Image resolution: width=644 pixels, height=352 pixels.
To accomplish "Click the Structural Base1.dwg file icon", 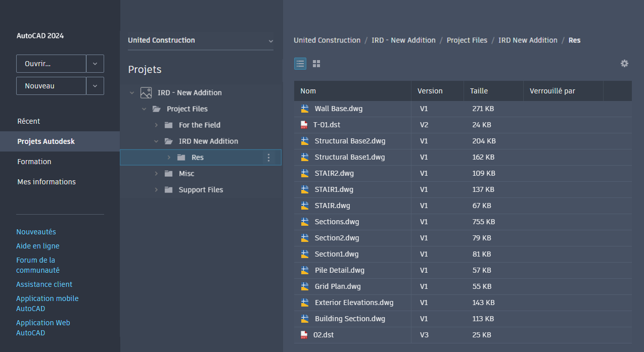I will 304,157.
